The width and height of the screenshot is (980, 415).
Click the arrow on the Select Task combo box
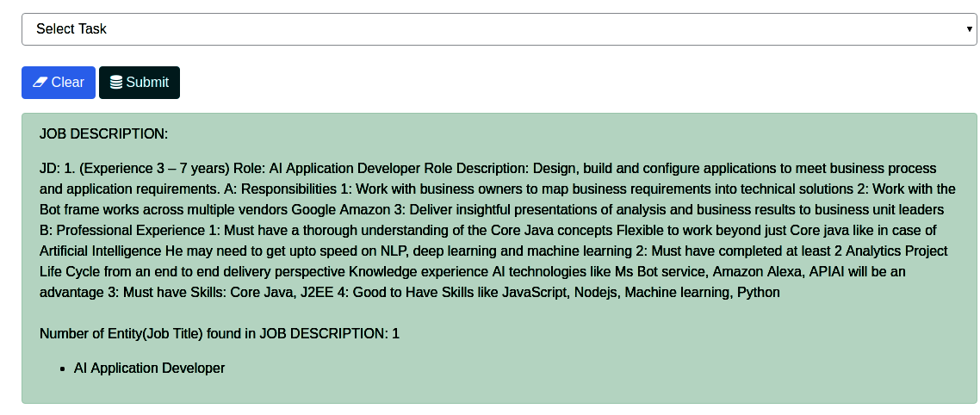coord(969,29)
